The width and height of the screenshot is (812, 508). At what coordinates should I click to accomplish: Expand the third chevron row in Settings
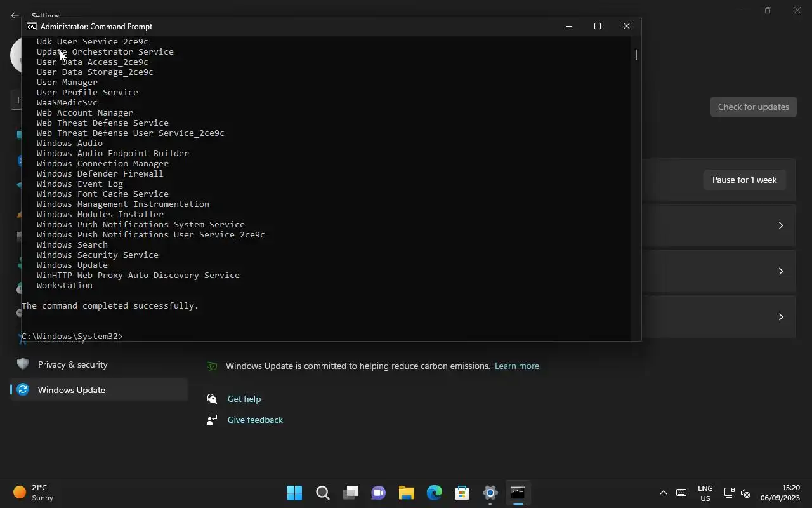[x=781, y=317]
